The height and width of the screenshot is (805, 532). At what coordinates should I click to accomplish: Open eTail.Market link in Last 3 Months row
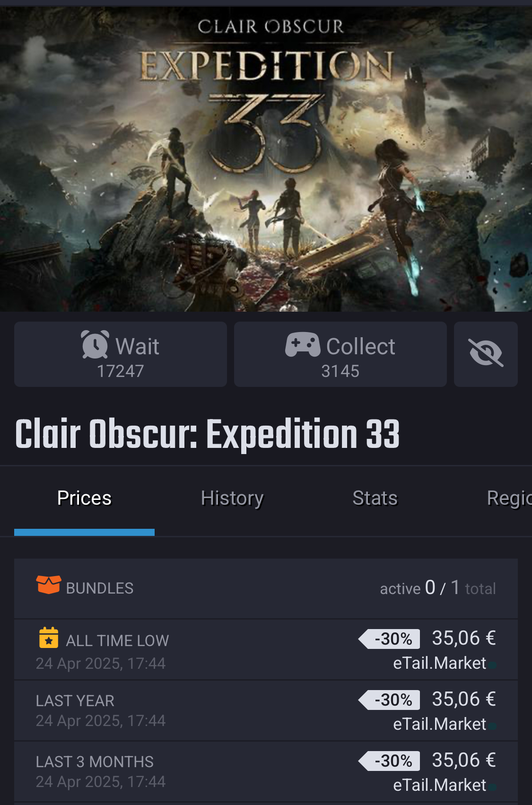pos(440,785)
